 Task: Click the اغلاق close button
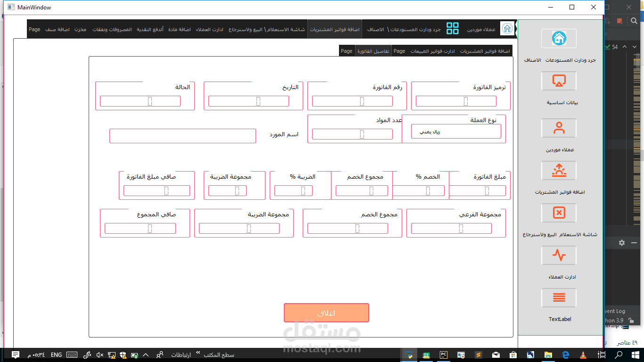(x=326, y=313)
